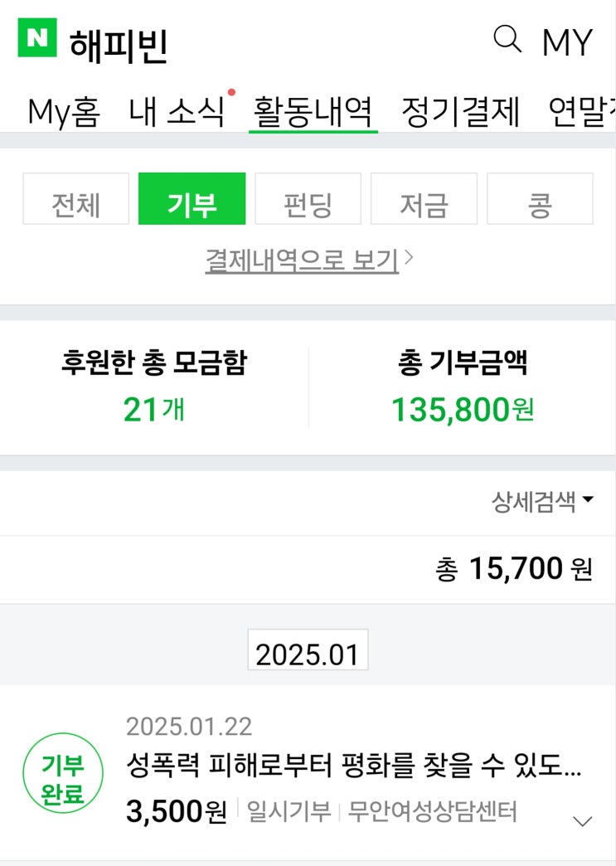This screenshot has width=616, height=866.
Task: Choose the 저금 filter
Action: click(x=424, y=199)
